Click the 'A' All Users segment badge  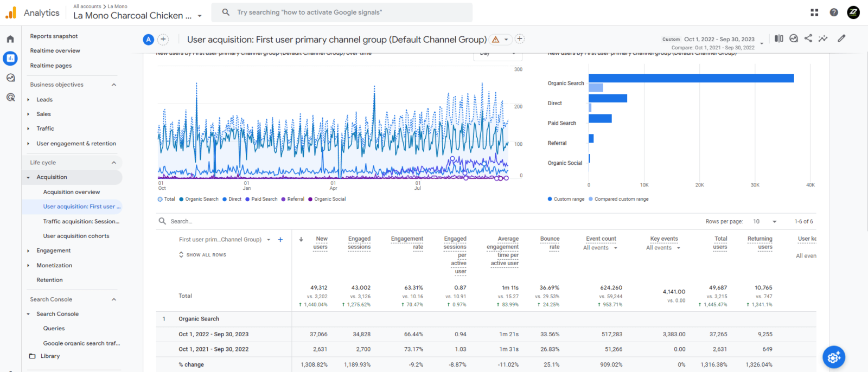click(148, 40)
